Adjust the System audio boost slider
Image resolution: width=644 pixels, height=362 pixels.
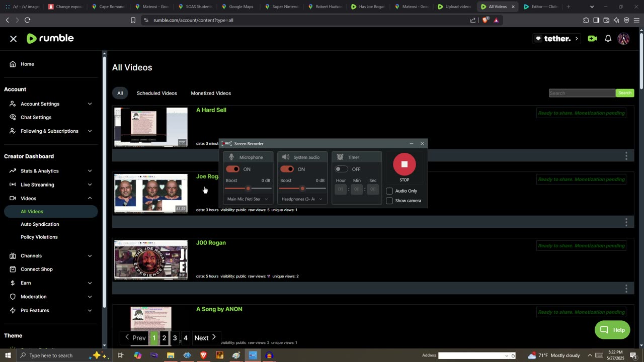click(x=302, y=189)
